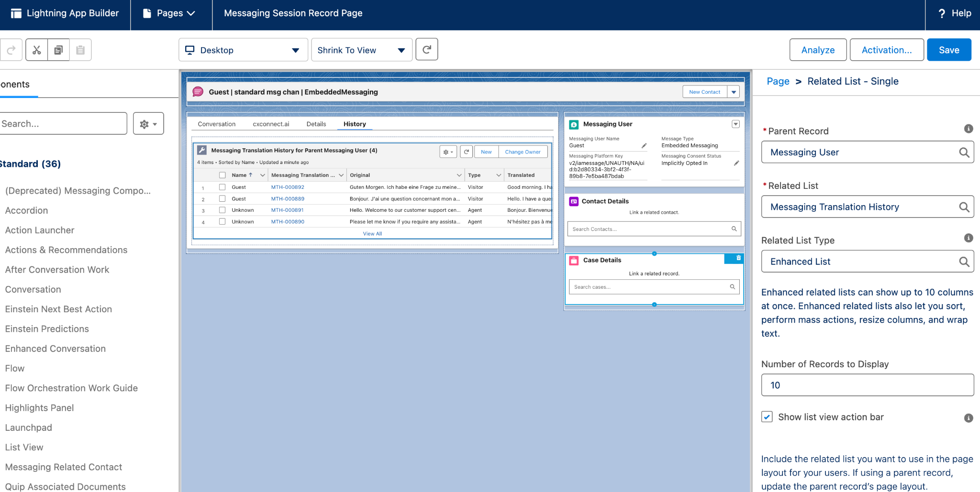
Task: Edit Messaging Consent Status pencil icon
Action: pyautogui.click(x=736, y=163)
